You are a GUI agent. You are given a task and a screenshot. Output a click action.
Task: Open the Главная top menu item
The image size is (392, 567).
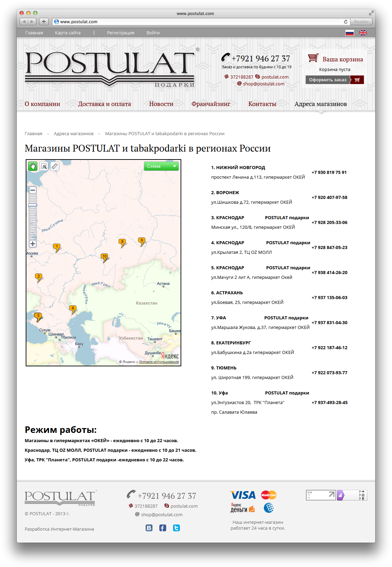34,33
